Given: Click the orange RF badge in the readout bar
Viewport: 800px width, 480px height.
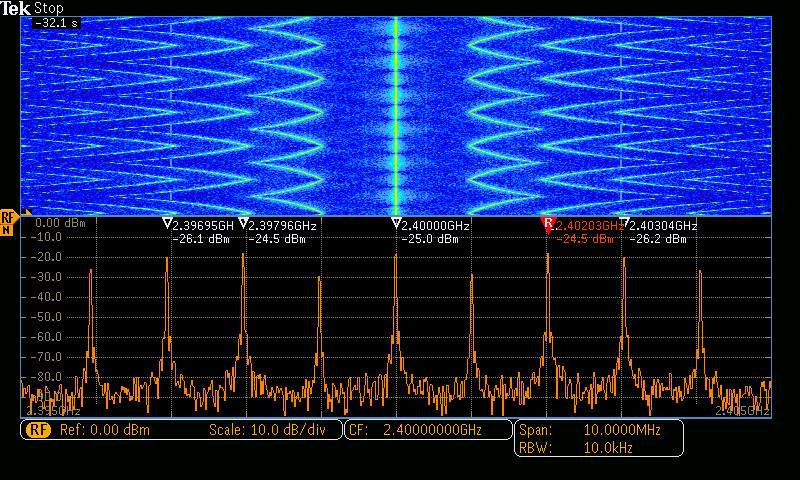Looking at the screenshot, I should 38,430.
